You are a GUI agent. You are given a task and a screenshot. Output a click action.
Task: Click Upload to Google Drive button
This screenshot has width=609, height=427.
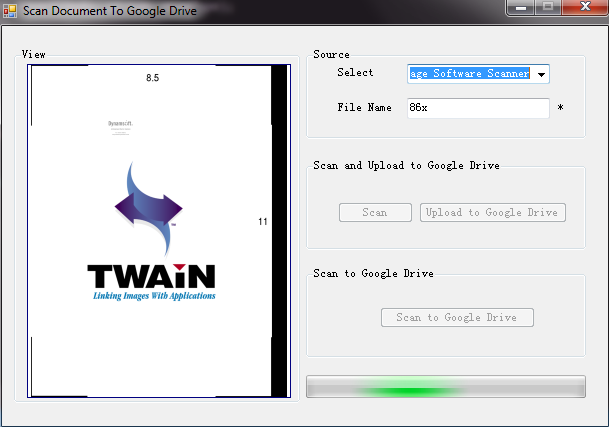[492, 213]
